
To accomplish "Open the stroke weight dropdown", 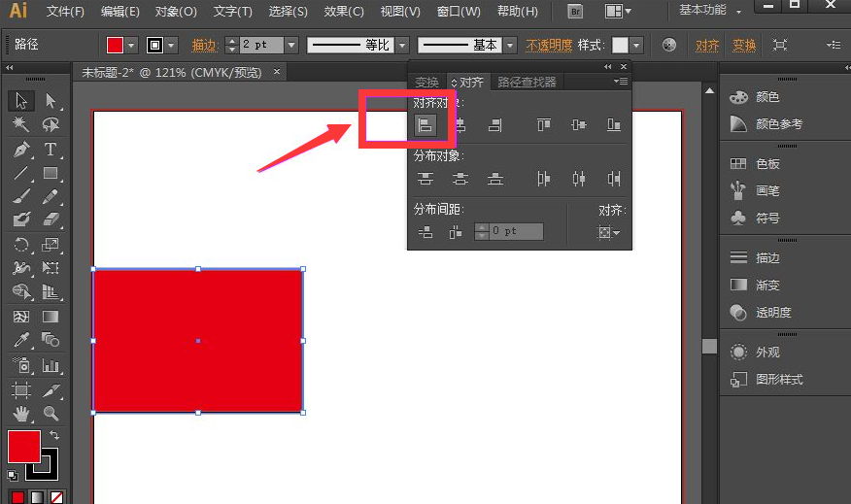I will pos(291,45).
